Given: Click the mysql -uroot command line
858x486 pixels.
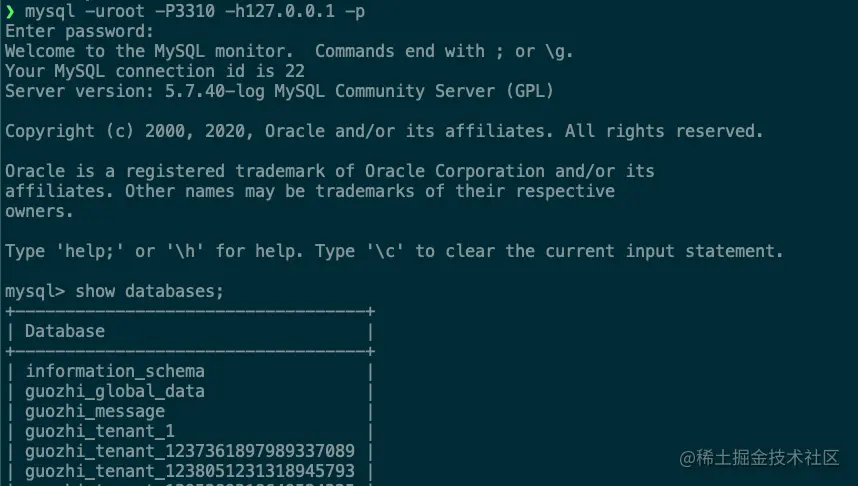Looking at the screenshot, I should coord(195,11).
